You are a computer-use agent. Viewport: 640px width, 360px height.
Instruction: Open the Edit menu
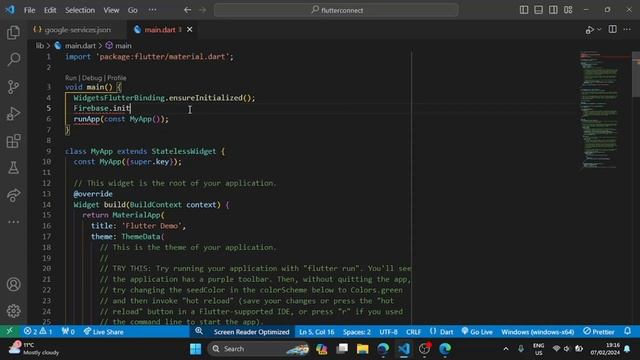point(50,10)
